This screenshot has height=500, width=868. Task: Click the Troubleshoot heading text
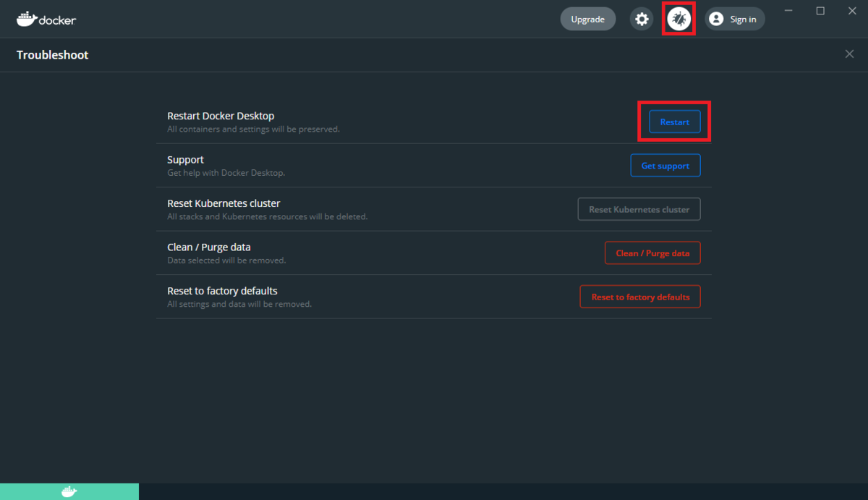click(53, 55)
